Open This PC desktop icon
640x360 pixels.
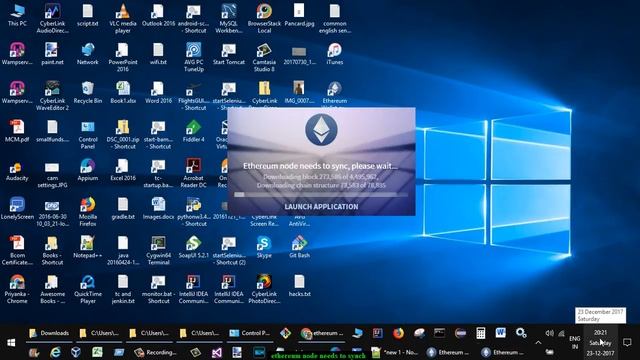(17, 15)
